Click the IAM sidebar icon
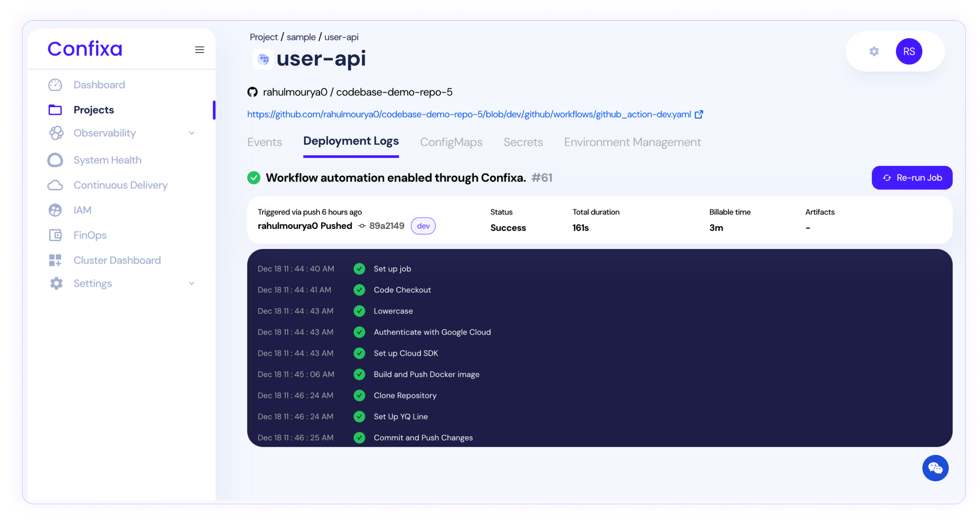This screenshot has height=520, width=980. (55, 210)
